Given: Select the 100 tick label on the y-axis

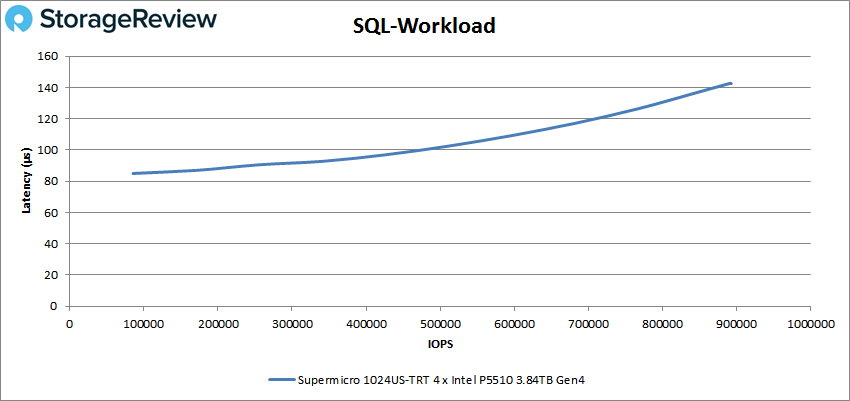Looking at the screenshot, I should point(49,150).
